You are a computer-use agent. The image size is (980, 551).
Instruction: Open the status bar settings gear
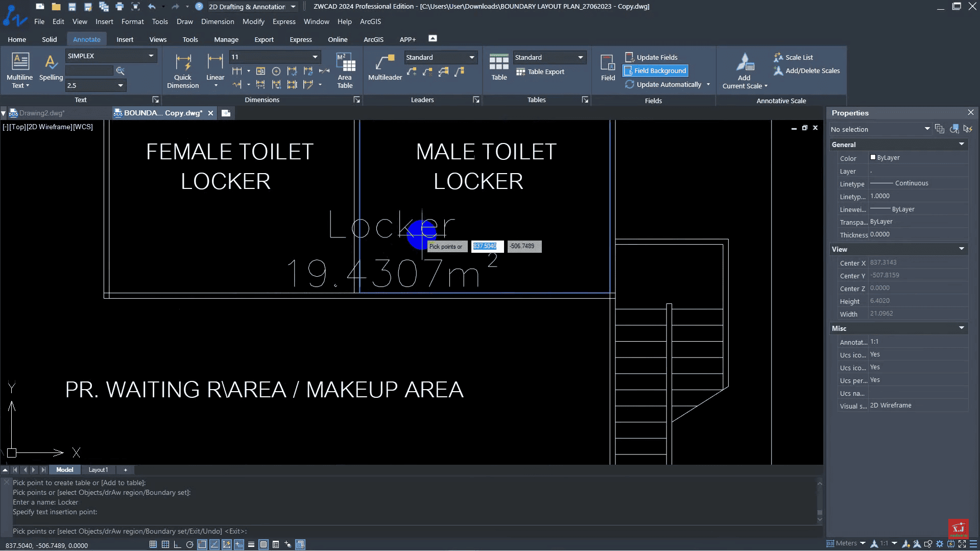click(x=940, y=544)
